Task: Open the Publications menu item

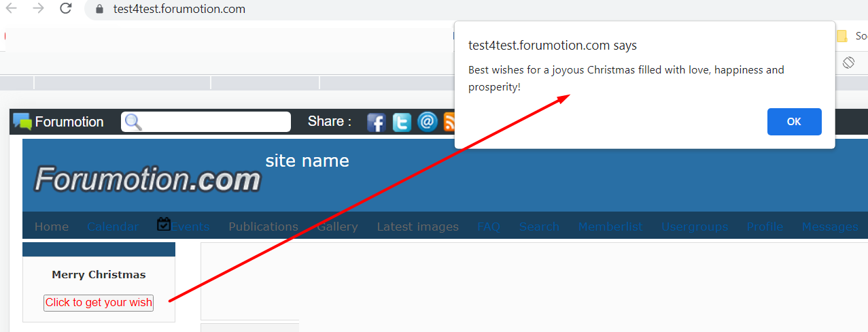Action: (x=263, y=227)
